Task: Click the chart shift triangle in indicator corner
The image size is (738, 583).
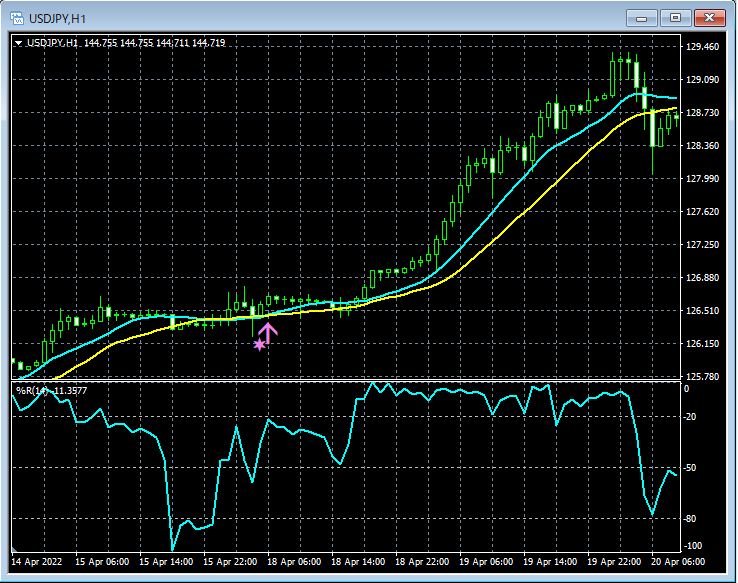Action: pyautogui.click(x=14, y=549)
